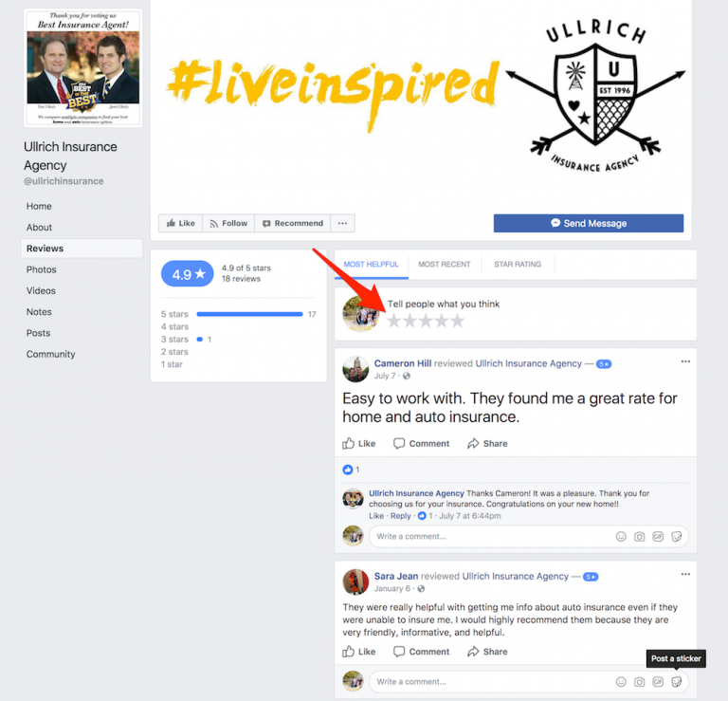Open Cameron Hill's profile link
The height and width of the screenshot is (701, 728).
pos(403,363)
